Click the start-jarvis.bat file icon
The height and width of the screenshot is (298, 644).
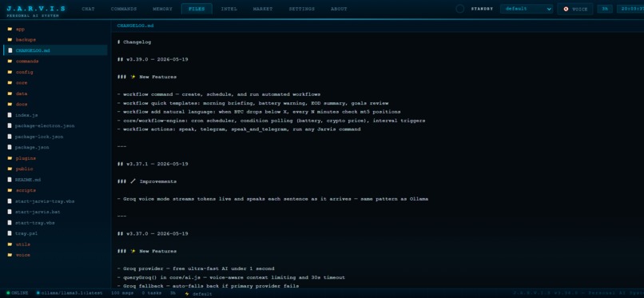10,212
